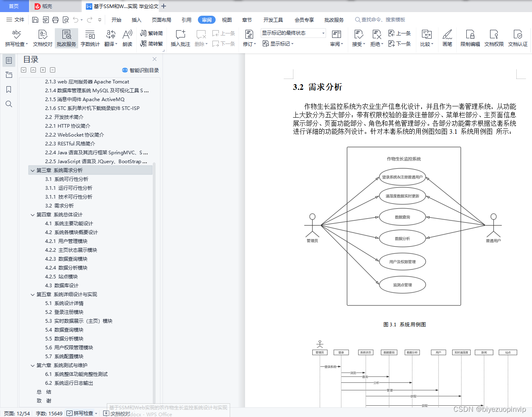
Task: Collapse 第三章 系统需求分析 in the outline
Action: coord(33,170)
